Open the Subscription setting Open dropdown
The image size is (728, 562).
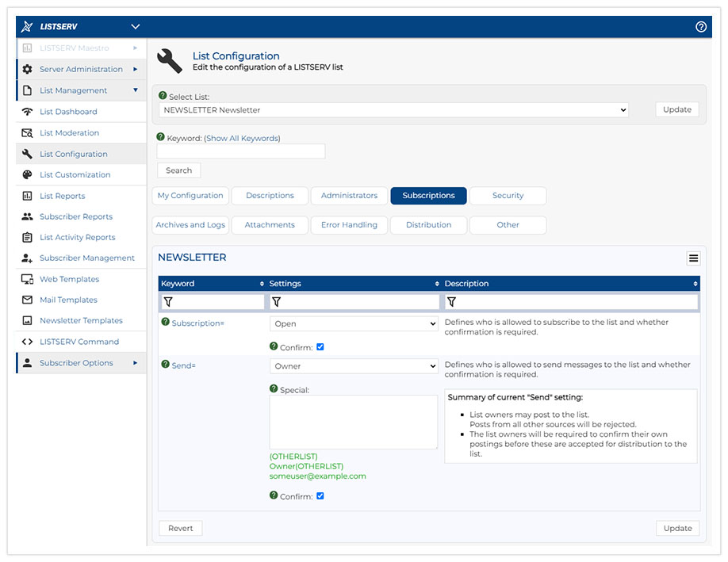pyautogui.click(x=354, y=323)
